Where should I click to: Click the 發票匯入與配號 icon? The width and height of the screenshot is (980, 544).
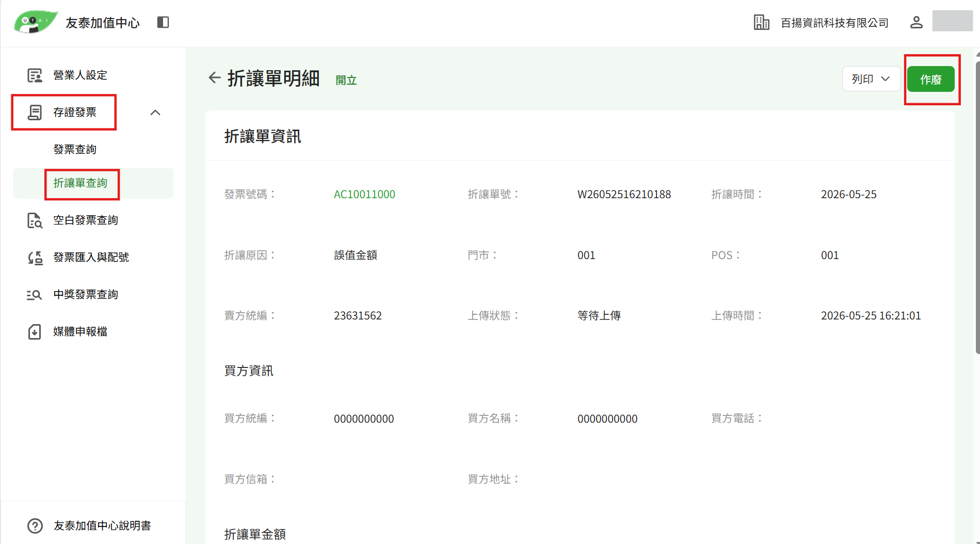35,258
